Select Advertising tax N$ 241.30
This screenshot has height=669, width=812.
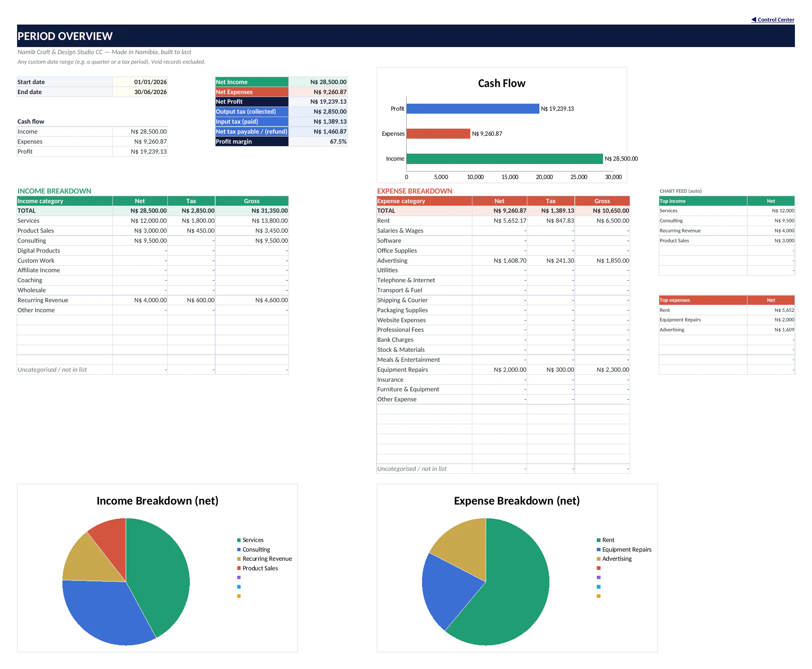(x=551, y=261)
